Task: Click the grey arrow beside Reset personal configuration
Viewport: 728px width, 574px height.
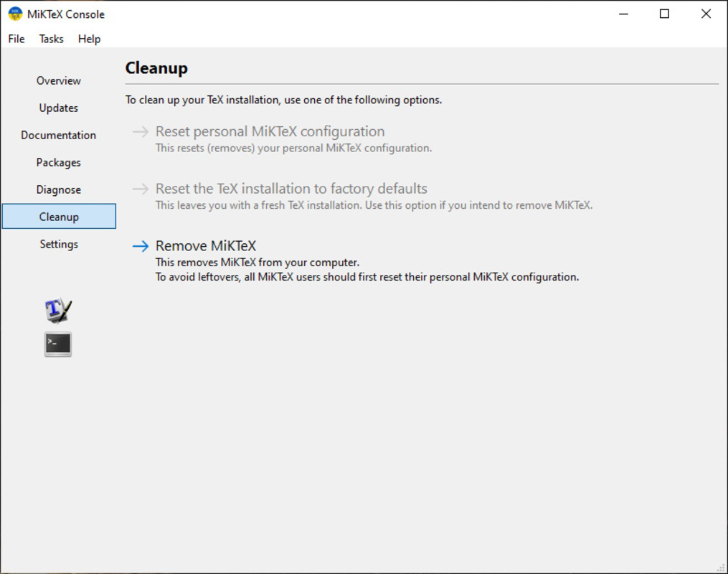Action: click(141, 131)
